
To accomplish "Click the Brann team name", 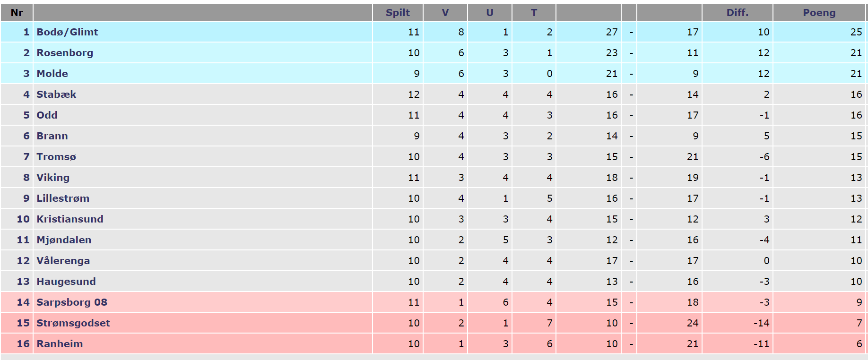I will point(52,136).
